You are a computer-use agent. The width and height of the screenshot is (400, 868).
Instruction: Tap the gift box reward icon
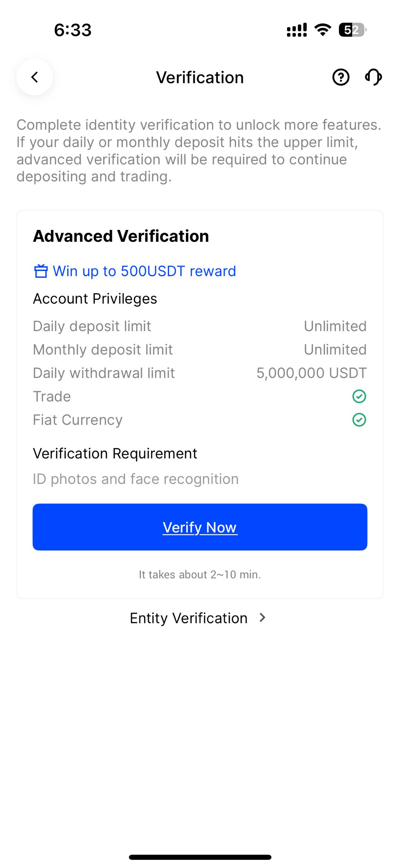tap(41, 271)
